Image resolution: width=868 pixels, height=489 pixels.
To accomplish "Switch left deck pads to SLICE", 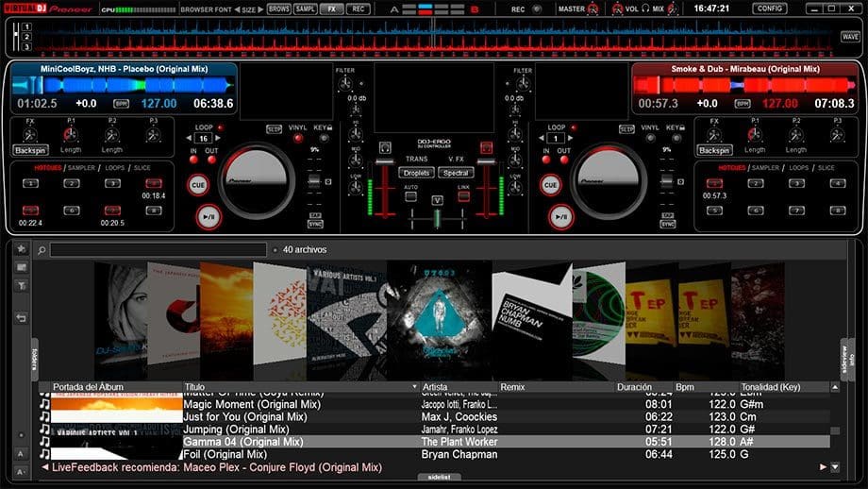I will coord(142,168).
